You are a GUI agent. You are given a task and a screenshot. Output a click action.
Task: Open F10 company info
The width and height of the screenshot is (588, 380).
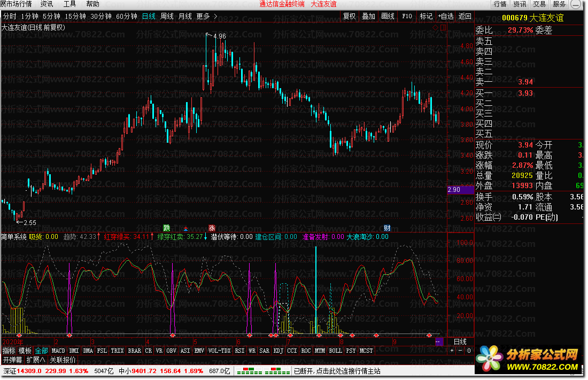tap(407, 16)
